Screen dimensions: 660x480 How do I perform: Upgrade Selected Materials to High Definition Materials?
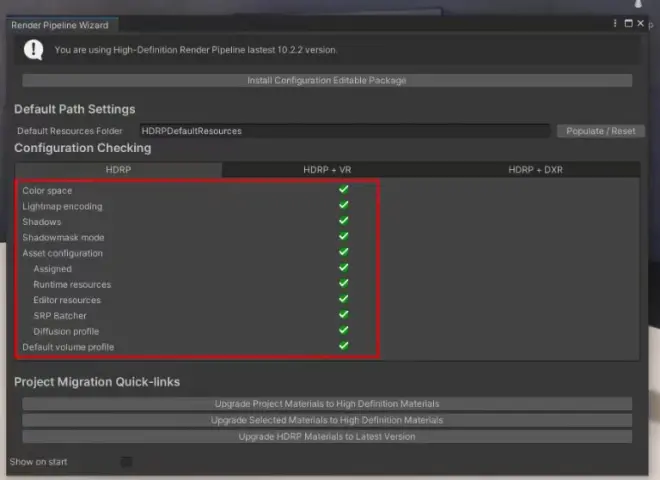tap(327, 420)
